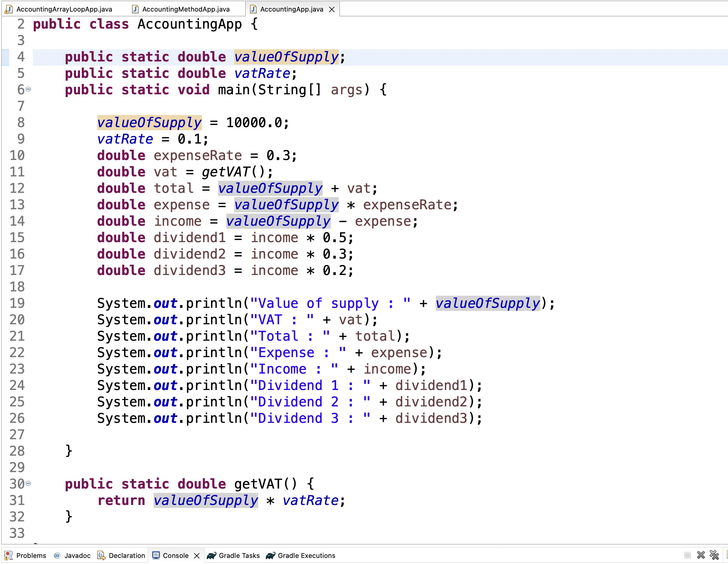Click the Javadoc view icon

pos(57,555)
